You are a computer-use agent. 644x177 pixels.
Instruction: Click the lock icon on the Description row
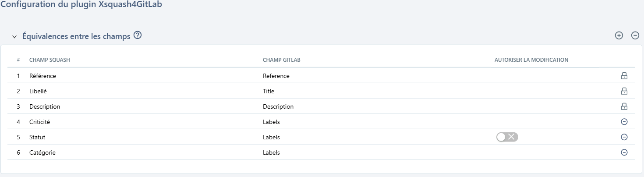pyautogui.click(x=624, y=106)
